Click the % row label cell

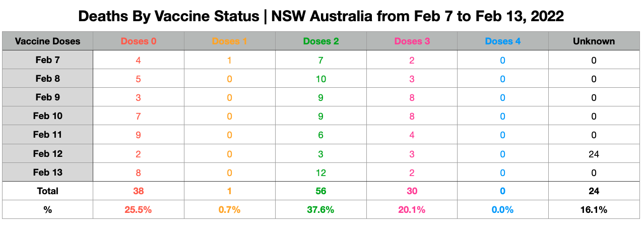tap(48, 209)
